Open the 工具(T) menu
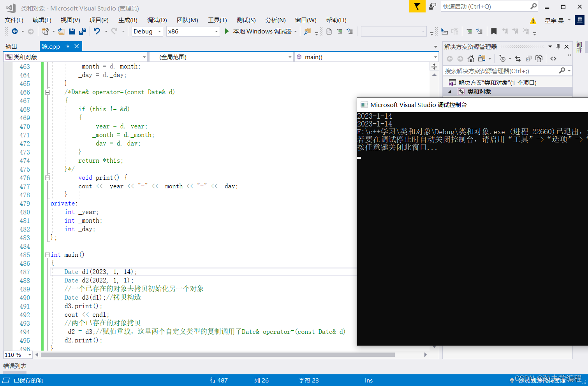 tap(217, 20)
